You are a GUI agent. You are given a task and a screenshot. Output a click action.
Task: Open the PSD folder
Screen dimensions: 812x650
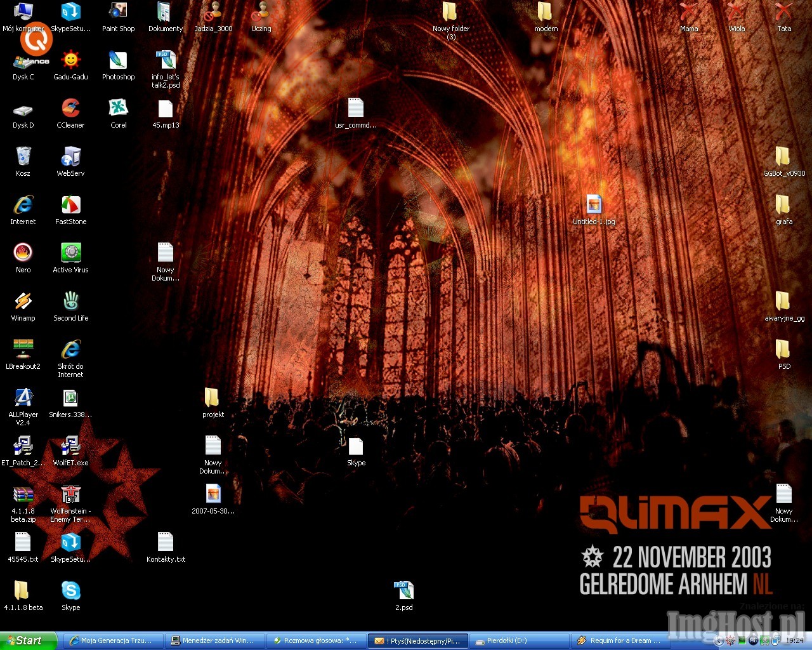click(x=784, y=355)
